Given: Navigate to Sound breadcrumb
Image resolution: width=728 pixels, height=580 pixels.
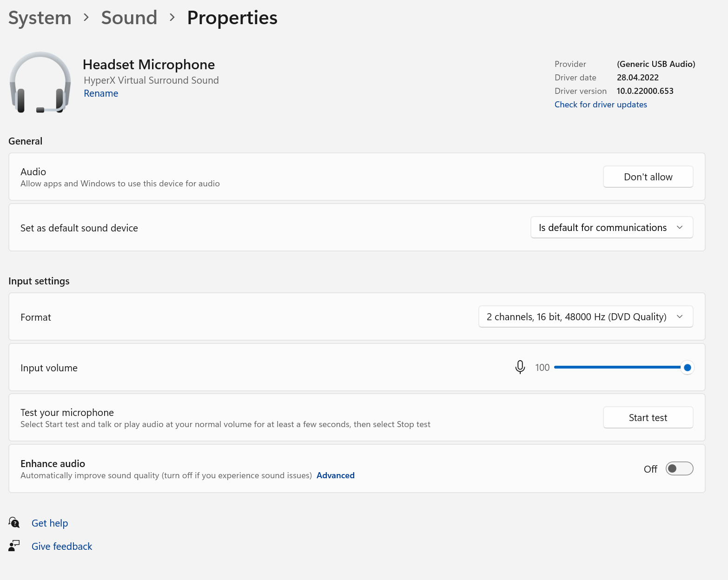Looking at the screenshot, I should 129,18.
